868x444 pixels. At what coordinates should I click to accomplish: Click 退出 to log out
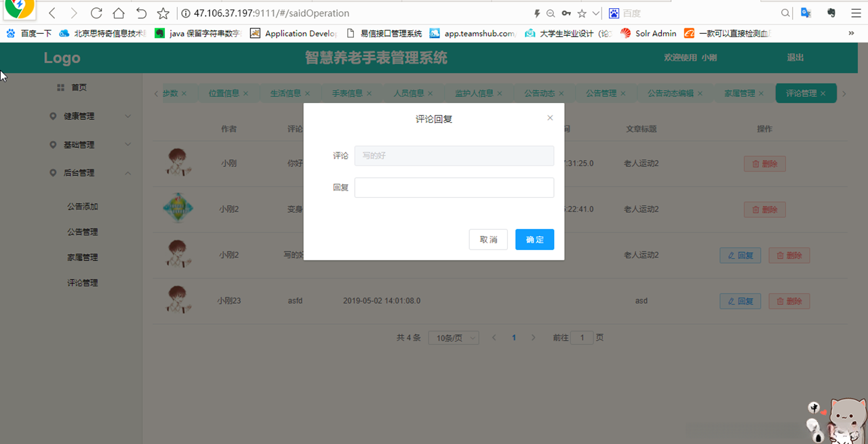tap(795, 58)
